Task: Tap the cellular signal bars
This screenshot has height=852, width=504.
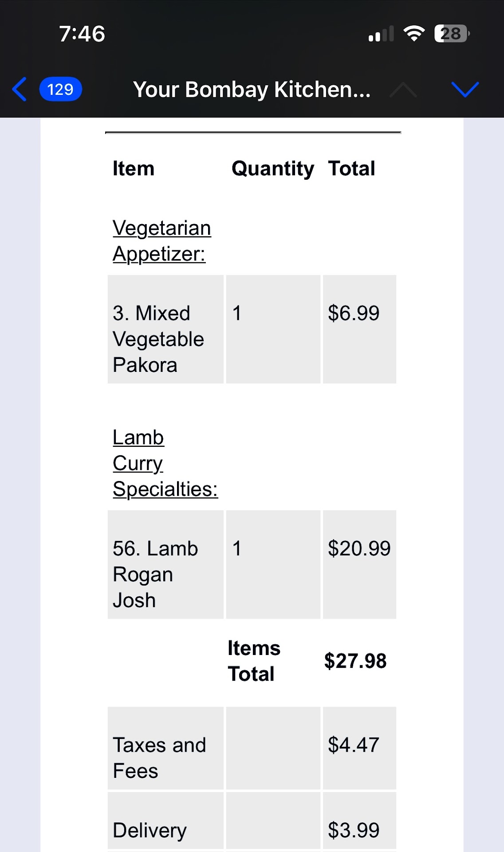Action: point(381,34)
